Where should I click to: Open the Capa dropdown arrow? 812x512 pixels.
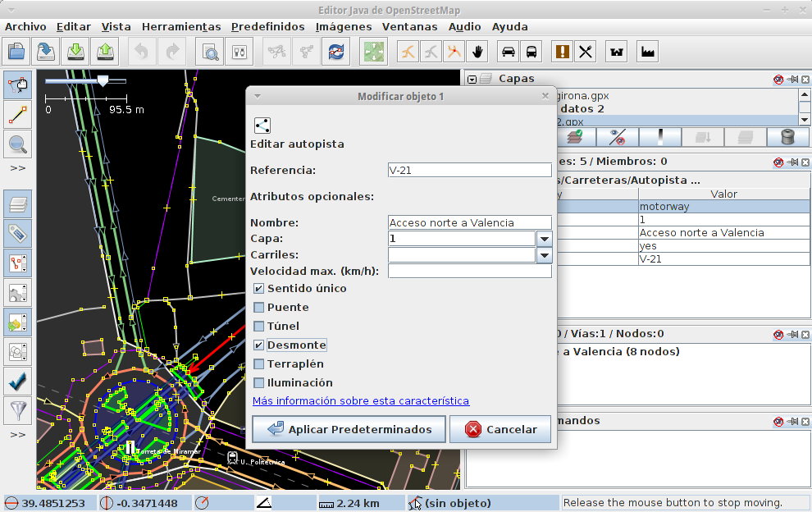tap(544, 239)
